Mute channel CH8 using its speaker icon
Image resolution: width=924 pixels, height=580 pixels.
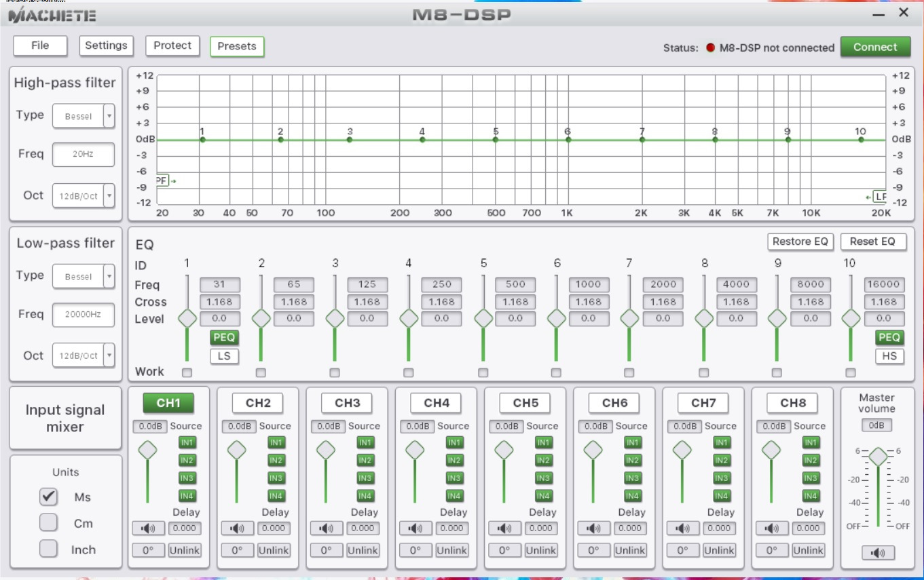[771, 528]
